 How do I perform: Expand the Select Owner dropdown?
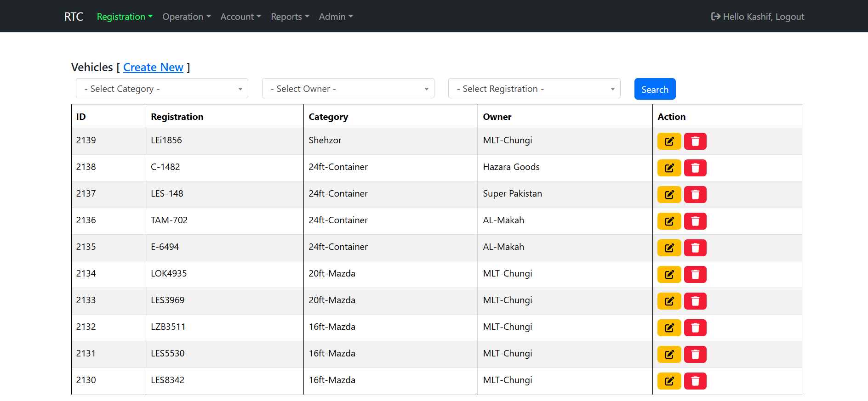348,89
